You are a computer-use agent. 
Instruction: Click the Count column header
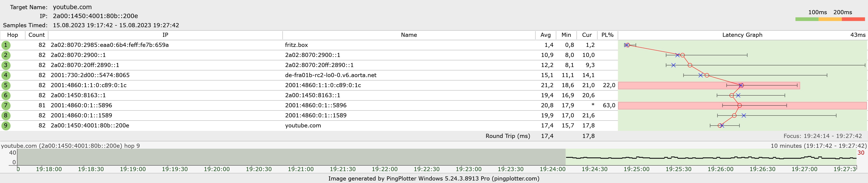(36, 35)
